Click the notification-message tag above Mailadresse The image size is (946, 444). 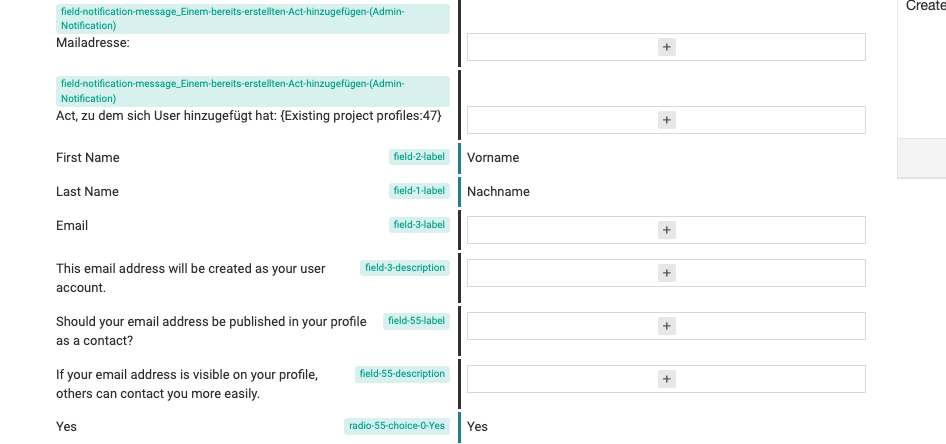pos(252,18)
